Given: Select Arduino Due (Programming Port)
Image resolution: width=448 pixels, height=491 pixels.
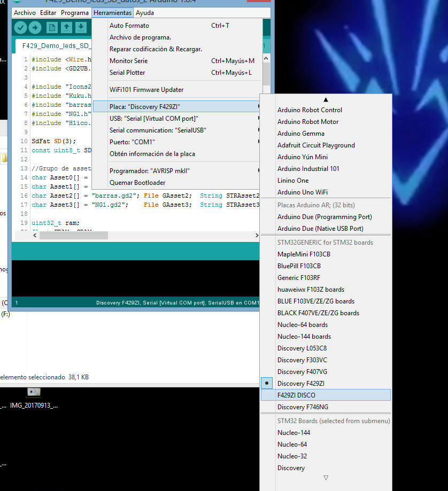Looking at the screenshot, I should click(326, 217).
